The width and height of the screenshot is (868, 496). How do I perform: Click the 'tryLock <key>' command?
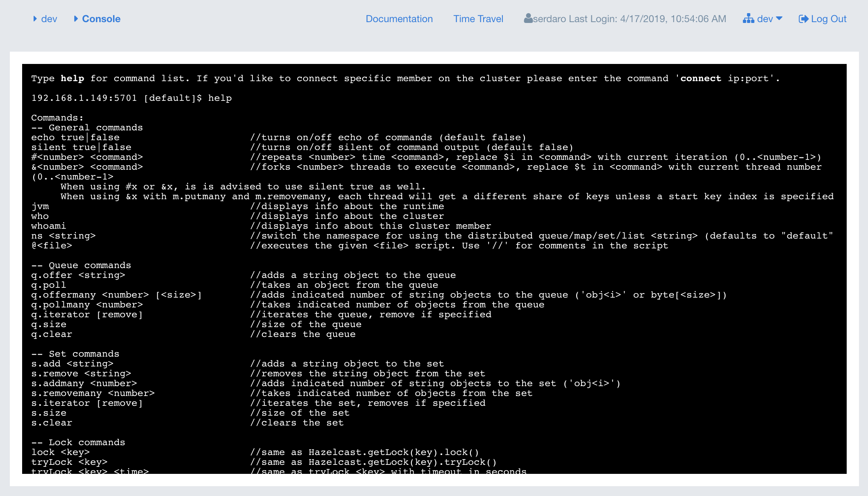tap(69, 462)
